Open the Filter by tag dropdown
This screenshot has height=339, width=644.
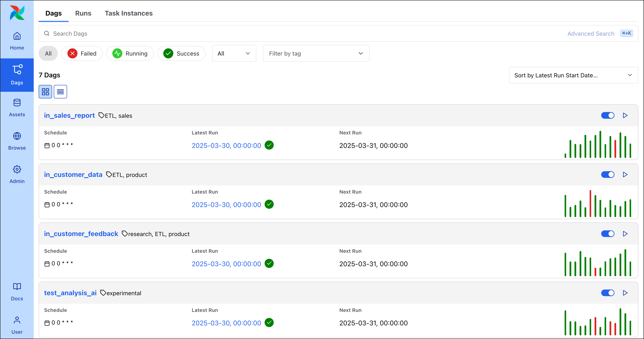pyautogui.click(x=316, y=53)
